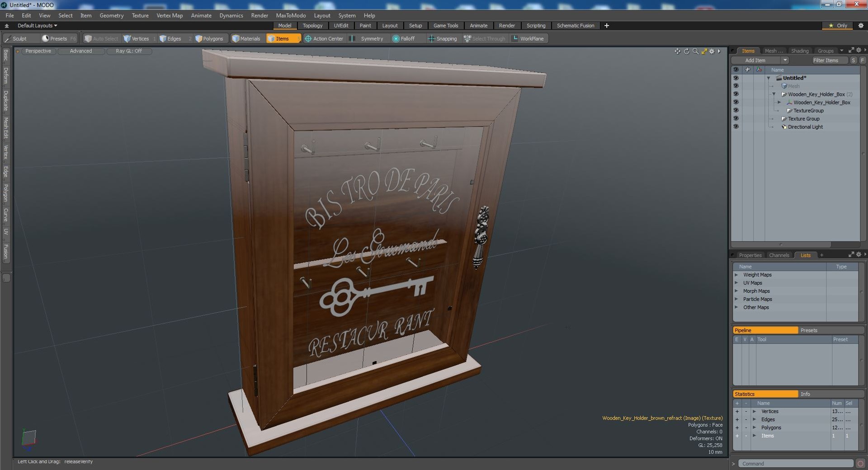868x470 pixels.
Task: Switch to Materials selection mode
Action: [246, 39]
